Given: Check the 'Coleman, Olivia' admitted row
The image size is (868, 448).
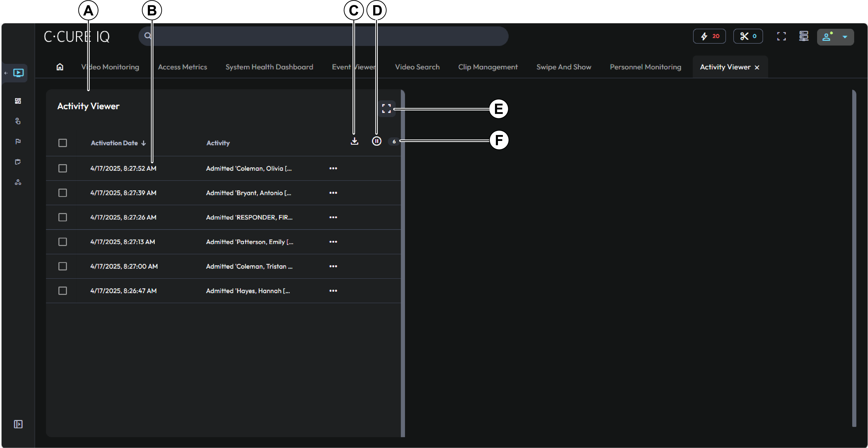Looking at the screenshot, I should point(63,168).
